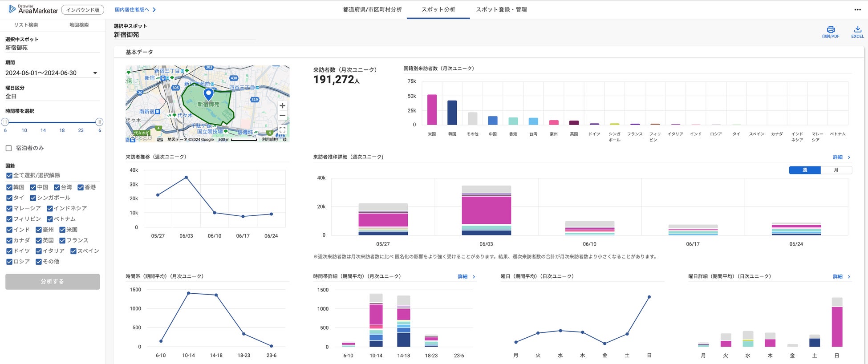Uncheck the フランス checkbox
Screen dimensions: 868x364
pos(62,241)
